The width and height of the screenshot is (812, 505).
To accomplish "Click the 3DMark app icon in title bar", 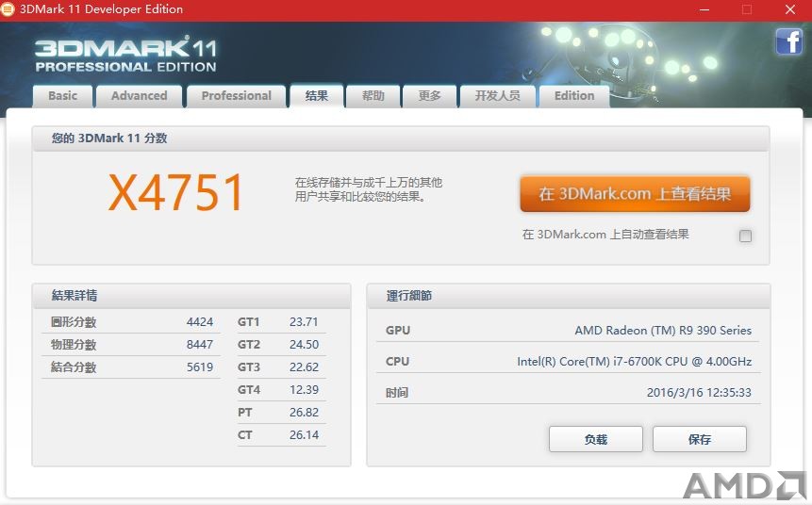I will tap(8, 9).
